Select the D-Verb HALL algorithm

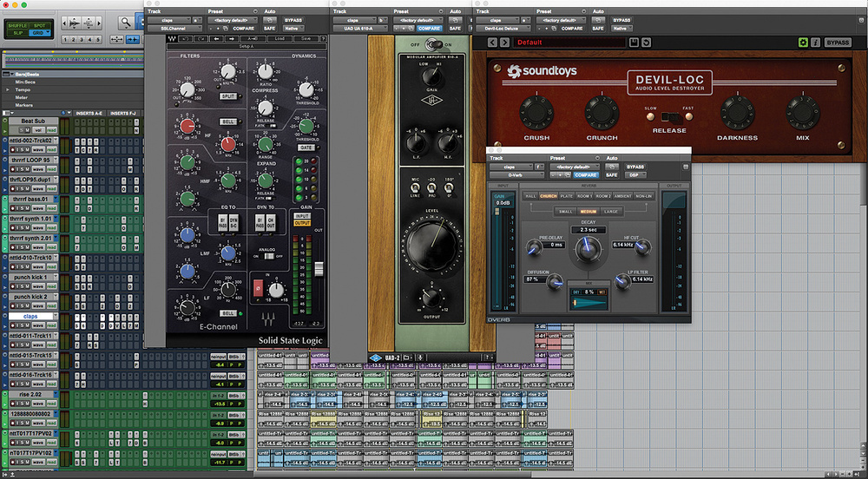pos(530,196)
